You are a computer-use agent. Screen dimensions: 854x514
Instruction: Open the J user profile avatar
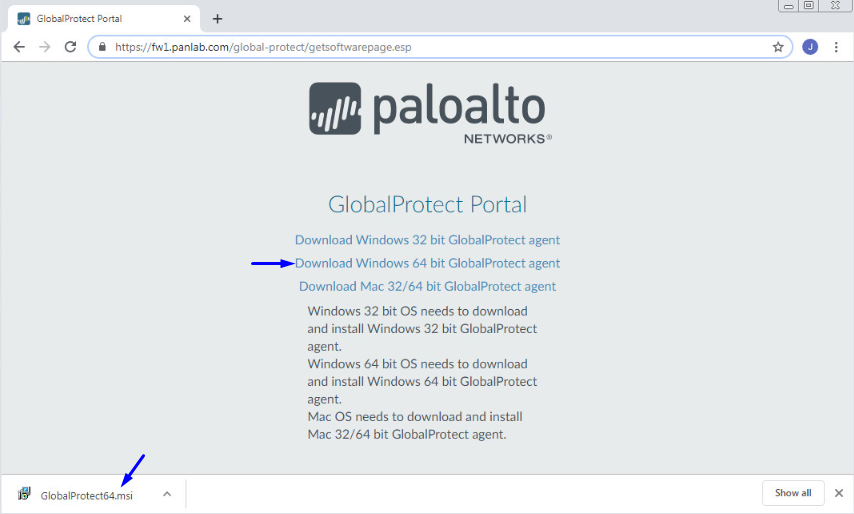pyautogui.click(x=810, y=47)
